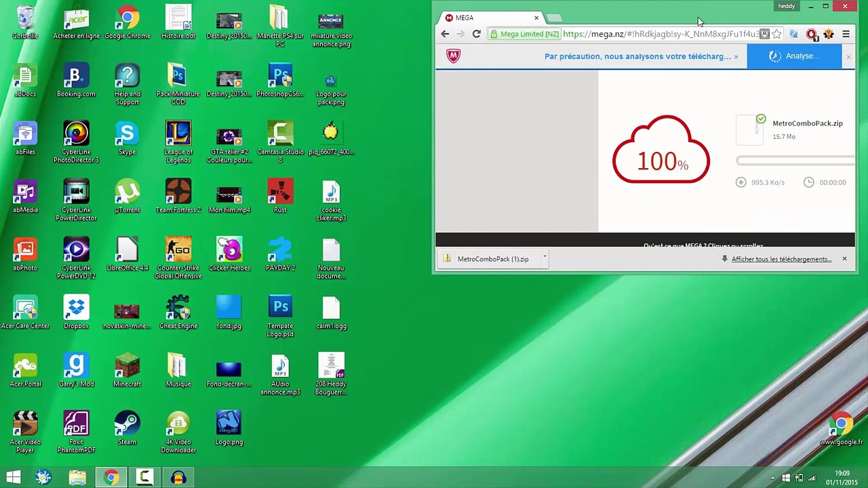This screenshot has height=488, width=868.
Task: Click the red MEGA logo shield
Action: 454,56
